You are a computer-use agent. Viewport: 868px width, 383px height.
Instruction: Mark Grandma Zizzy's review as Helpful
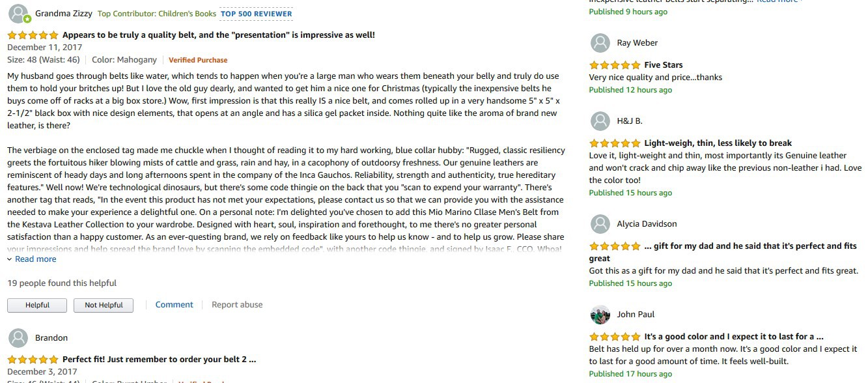click(x=37, y=305)
